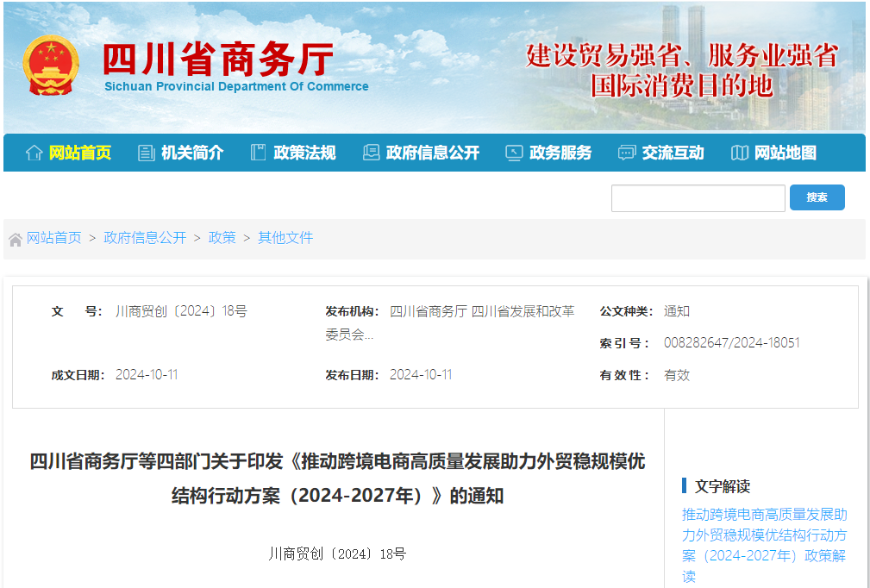Click the national emblem logo
The width and height of the screenshot is (870, 588).
point(50,66)
